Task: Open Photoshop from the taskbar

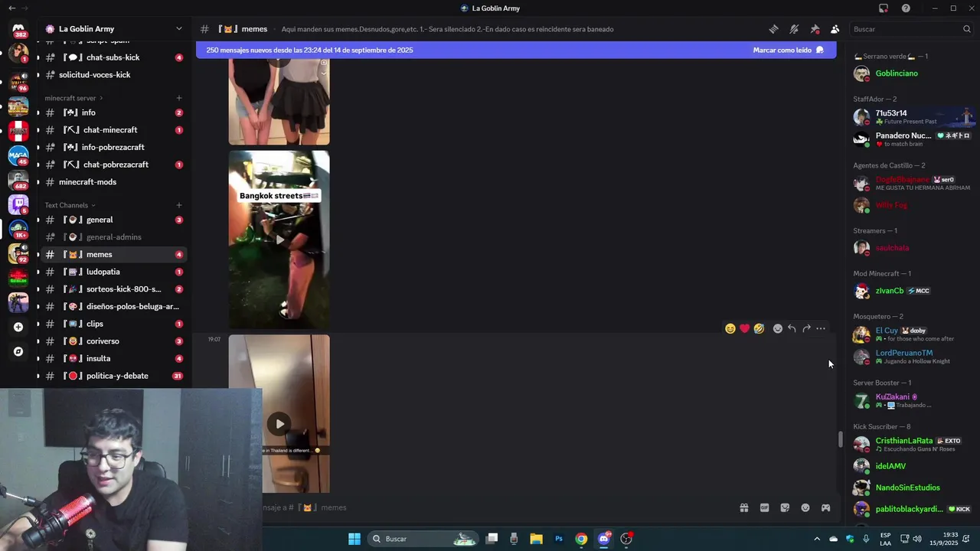Action: tap(559, 539)
